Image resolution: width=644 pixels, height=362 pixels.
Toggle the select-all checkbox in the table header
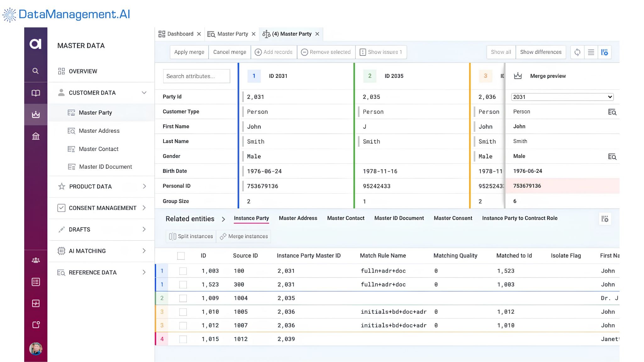[x=181, y=256]
